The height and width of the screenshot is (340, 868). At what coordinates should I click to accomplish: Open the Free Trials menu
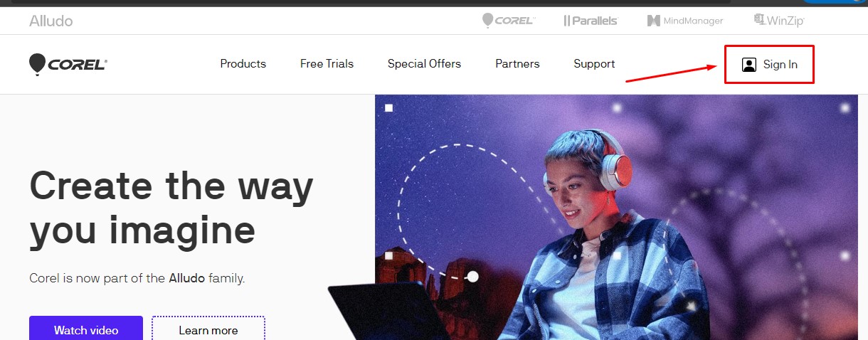(x=327, y=64)
